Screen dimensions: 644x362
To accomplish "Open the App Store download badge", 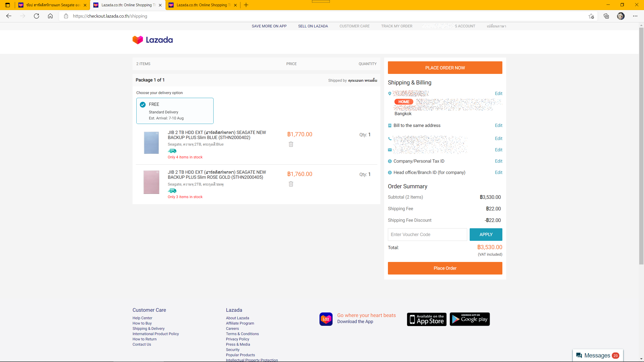I will pyautogui.click(x=427, y=319).
